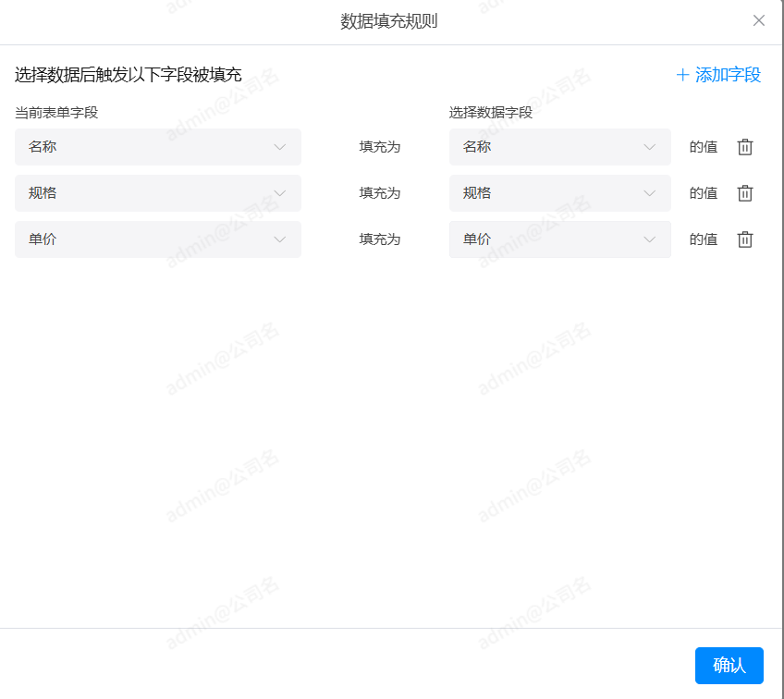Click the 添加字段 link

click(728, 75)
